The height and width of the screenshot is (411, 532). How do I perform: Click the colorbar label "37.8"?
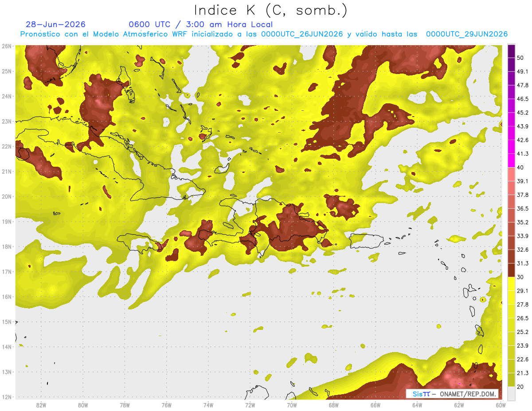point(523,195)
